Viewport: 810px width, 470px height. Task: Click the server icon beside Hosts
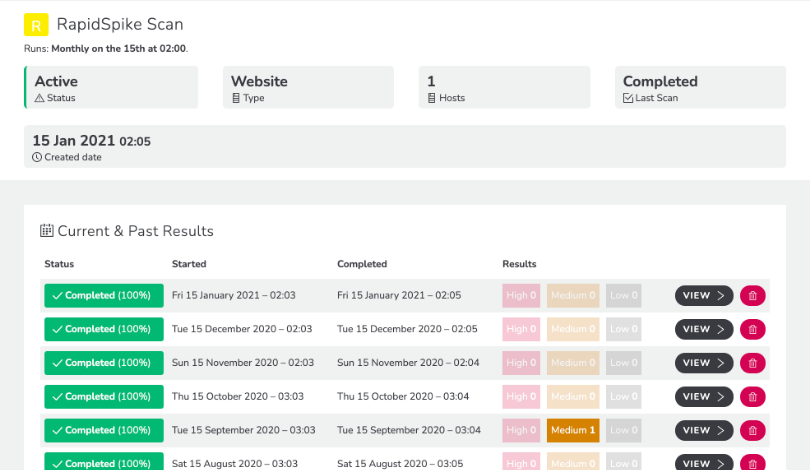tap(432, 98)
